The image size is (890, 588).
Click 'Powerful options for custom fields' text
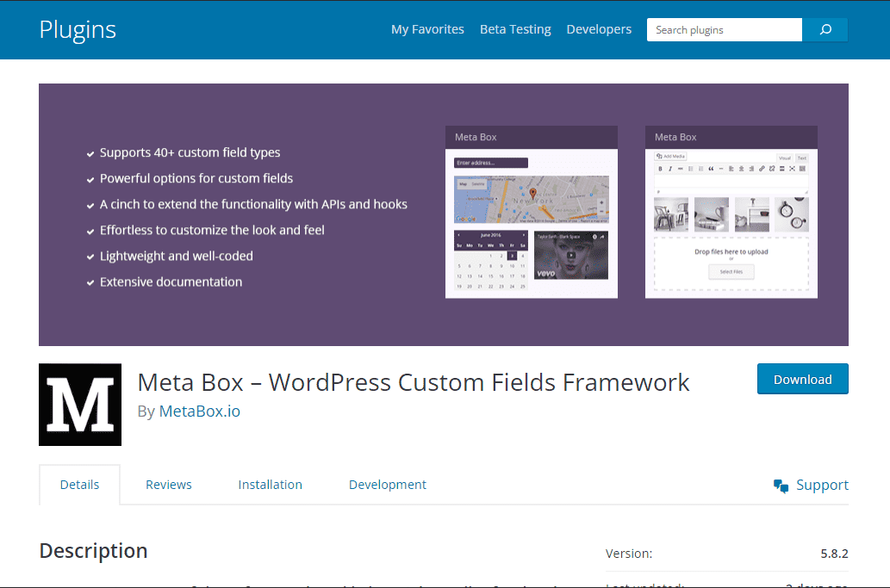(x=196, y=178)
